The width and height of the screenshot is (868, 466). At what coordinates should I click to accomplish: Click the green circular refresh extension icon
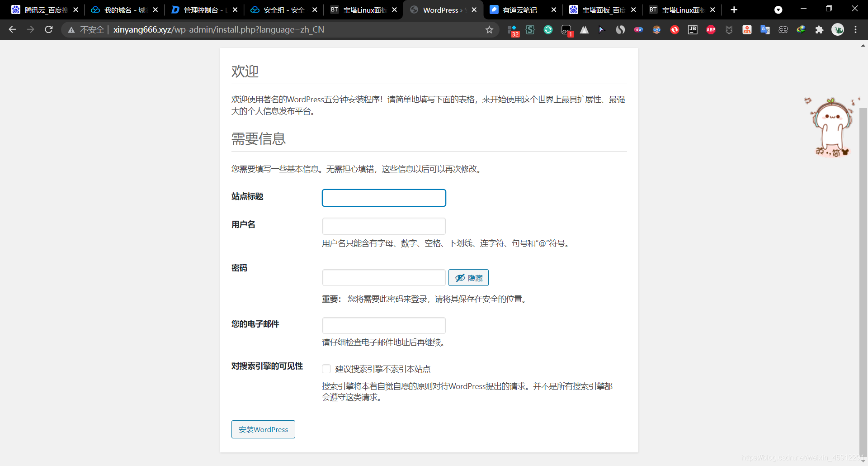coord(548,30)
